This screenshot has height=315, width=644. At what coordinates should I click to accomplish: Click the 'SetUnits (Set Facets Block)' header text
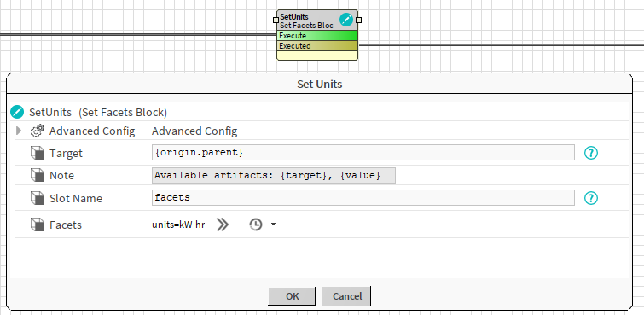pos(98,113)
